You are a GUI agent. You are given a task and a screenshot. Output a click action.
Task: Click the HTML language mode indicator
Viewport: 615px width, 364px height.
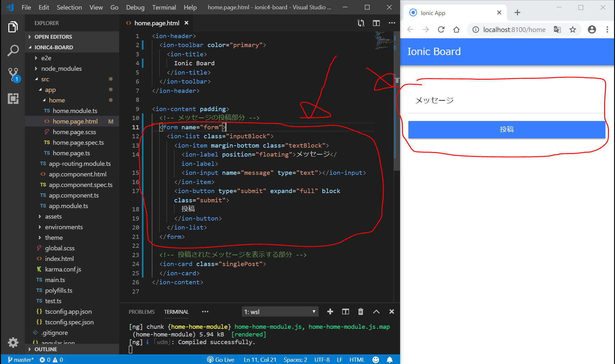click(x=357, y=360)
